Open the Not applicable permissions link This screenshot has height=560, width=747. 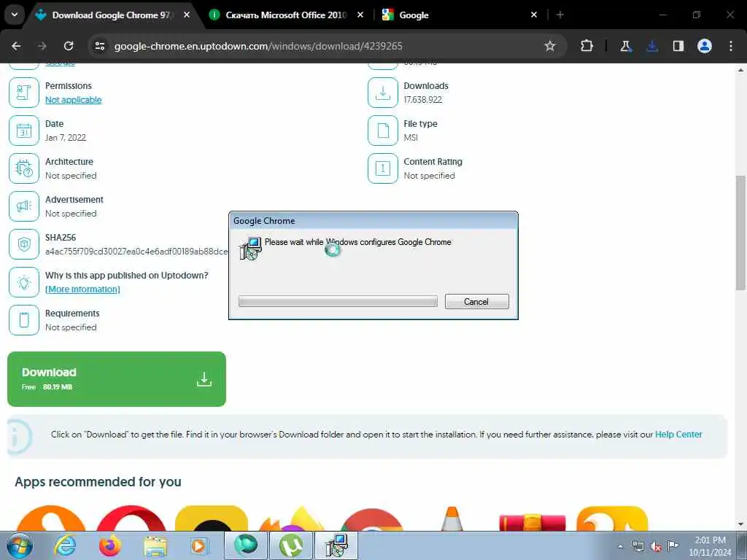pyautogui.click(x=74, y=99)
